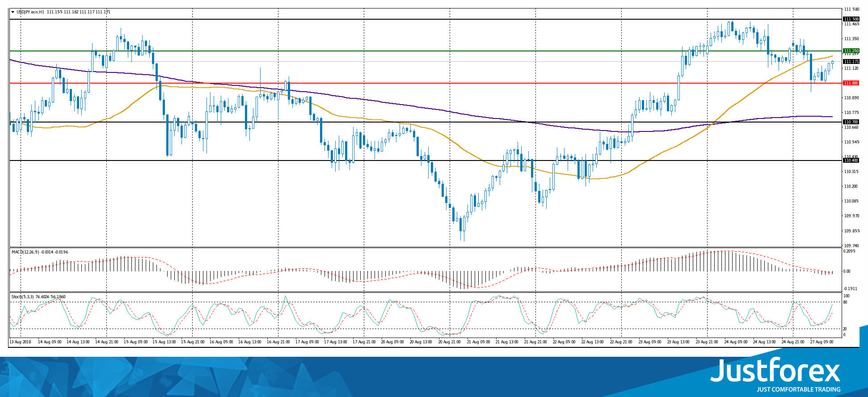Click the -0.1911 value on the MACD scale
The width and height of the screenshot is (868, 397).
(x=849, y=289)
